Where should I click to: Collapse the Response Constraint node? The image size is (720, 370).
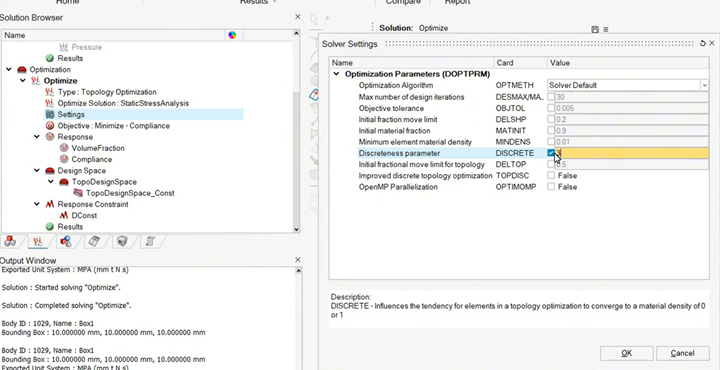(37, 204)
